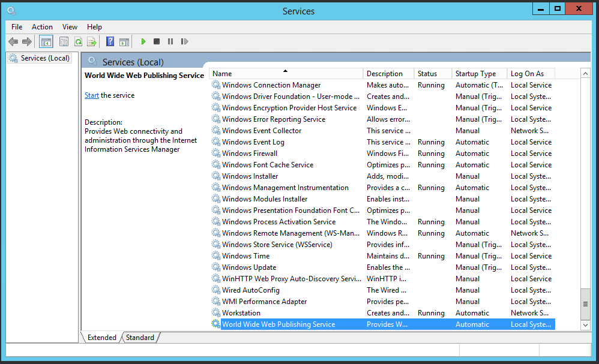Select Windows Driver Foundation - User-mode service

click(383, 96)
